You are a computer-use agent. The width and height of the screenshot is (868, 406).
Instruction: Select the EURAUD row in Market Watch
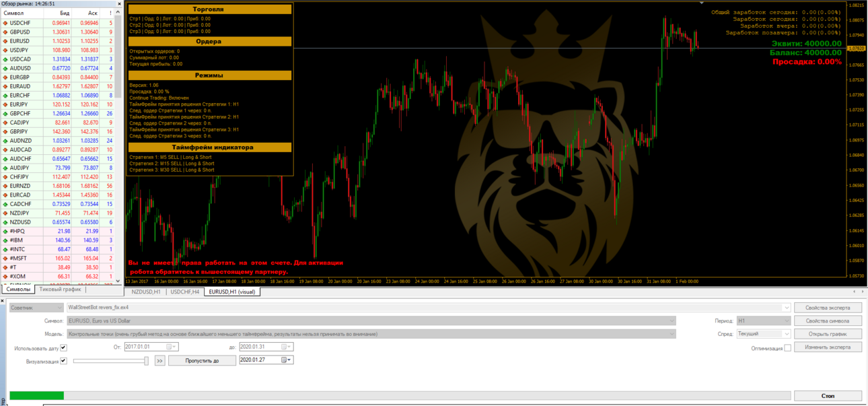[x=58, y=86]
